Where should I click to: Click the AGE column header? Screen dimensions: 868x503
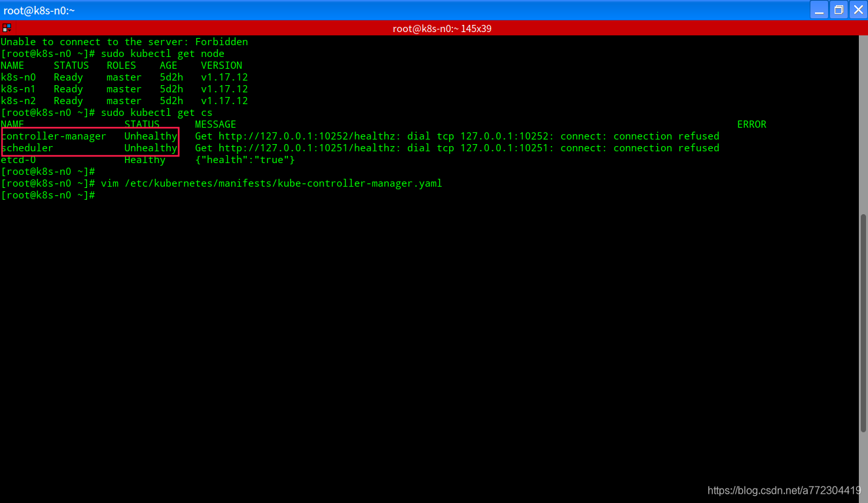pos(168,65)
